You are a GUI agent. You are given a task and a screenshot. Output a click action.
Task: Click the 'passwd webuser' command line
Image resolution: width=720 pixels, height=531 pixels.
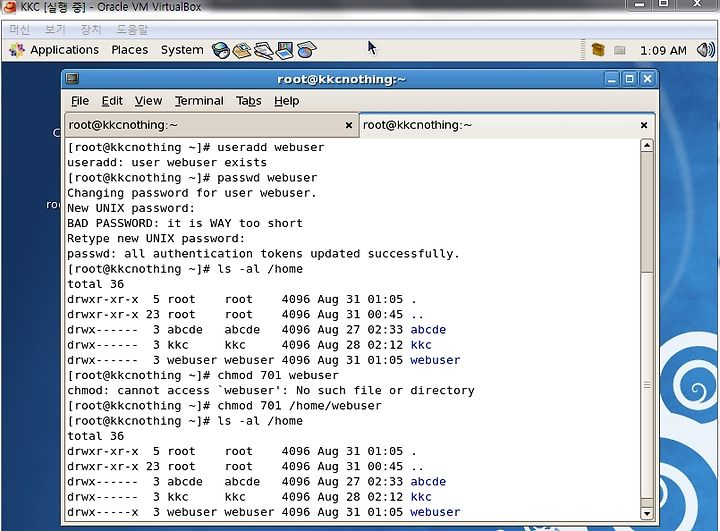(x=192, y=178)
